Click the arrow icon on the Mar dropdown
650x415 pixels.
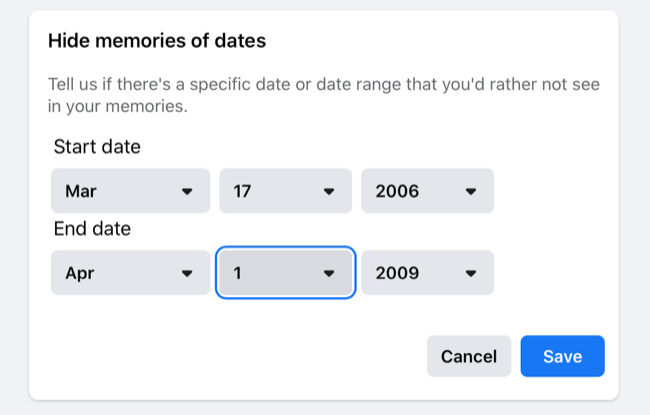pos(187,191)
